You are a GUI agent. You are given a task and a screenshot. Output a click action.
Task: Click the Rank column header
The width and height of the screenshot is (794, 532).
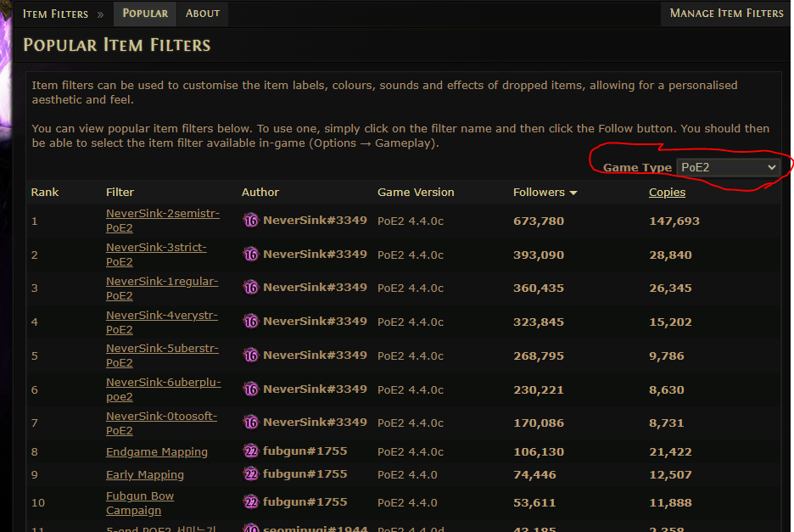[45, 193]
